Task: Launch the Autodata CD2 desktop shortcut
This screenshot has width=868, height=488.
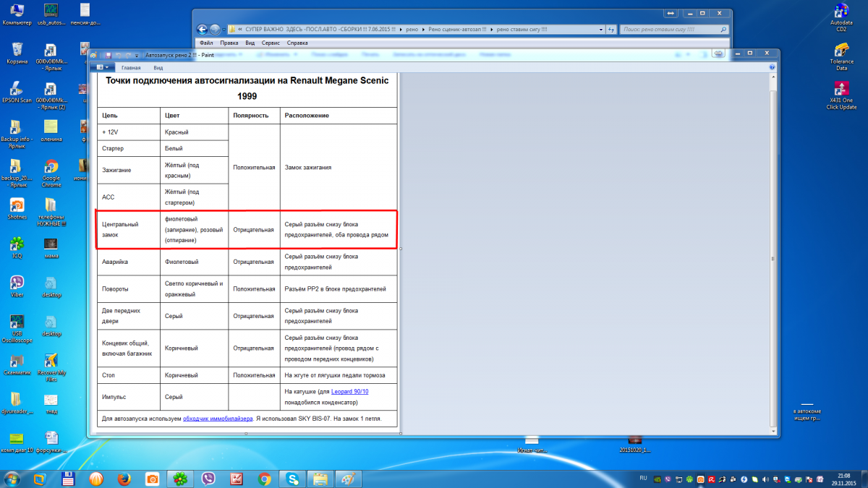Action: (841, 18)
